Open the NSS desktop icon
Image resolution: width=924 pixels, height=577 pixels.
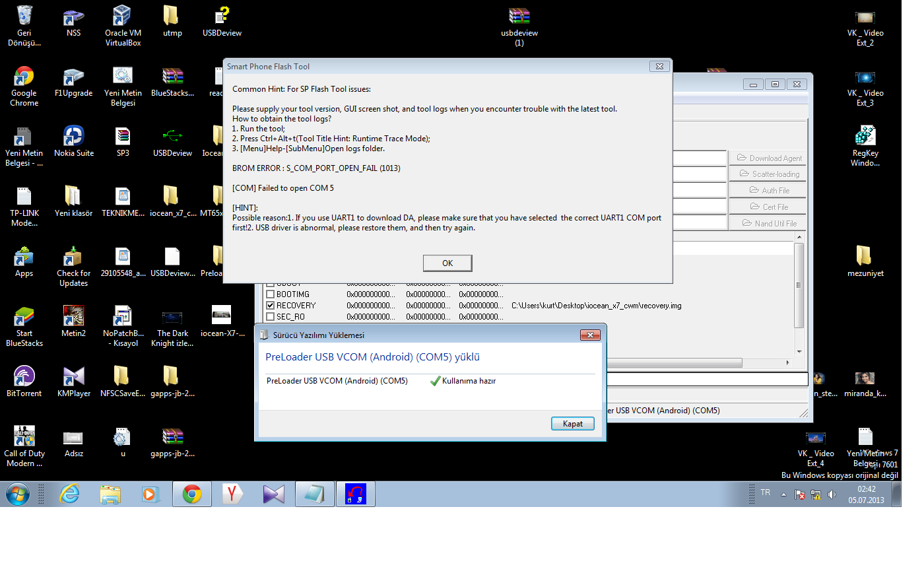click(73, 21)
